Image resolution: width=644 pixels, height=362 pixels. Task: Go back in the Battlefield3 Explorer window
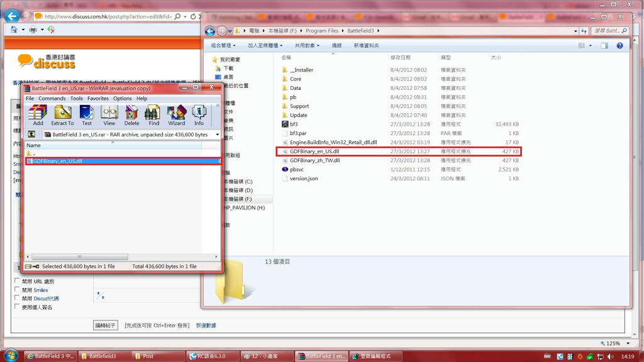pyautogui.click(x=210, y=31)
